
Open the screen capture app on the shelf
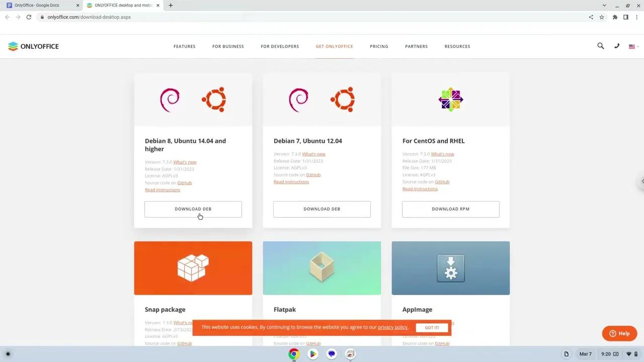pos(350,354)
